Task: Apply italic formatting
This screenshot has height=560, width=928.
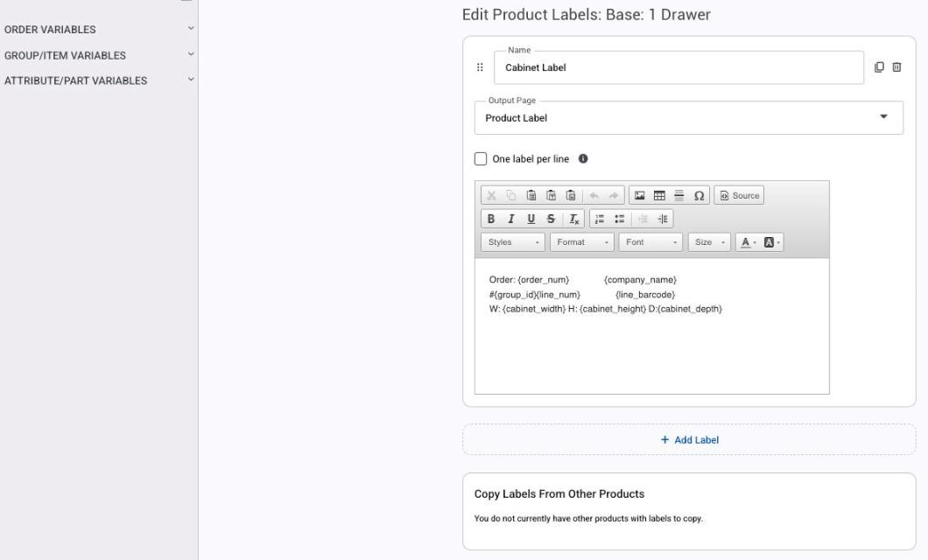Action: coord(510,219)
